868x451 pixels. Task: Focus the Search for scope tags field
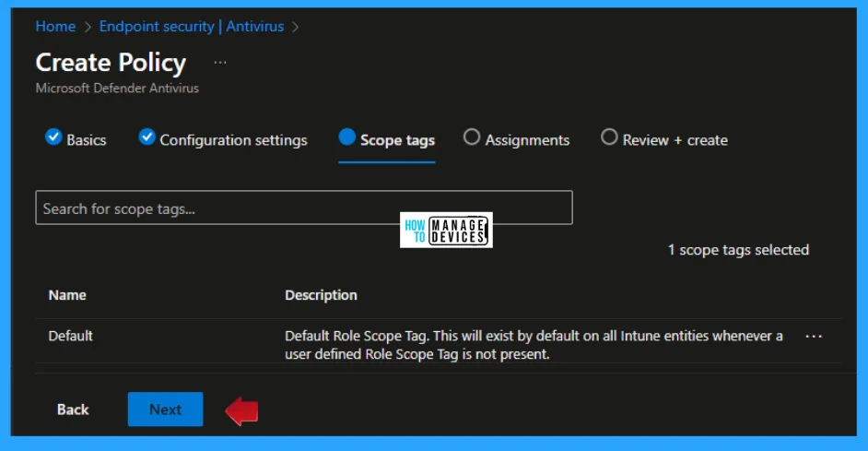[304, 208]
